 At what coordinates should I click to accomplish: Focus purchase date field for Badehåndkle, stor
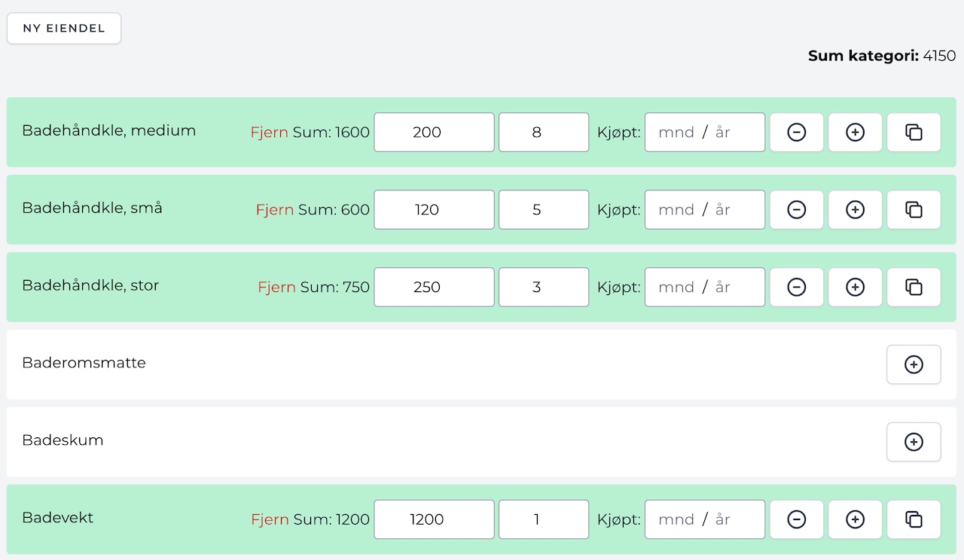coord(704,288)
